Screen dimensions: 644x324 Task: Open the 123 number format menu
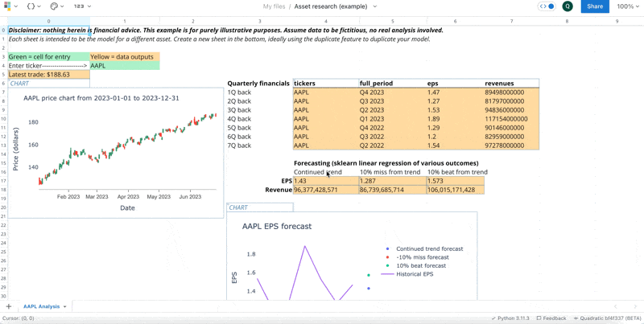click(x=81, y=6)
